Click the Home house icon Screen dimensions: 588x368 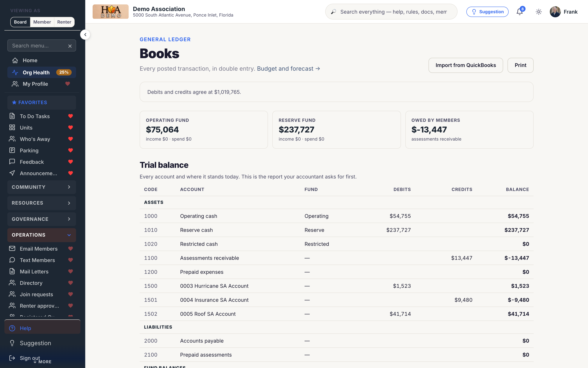pyautogui.click(x=15, y=60)
